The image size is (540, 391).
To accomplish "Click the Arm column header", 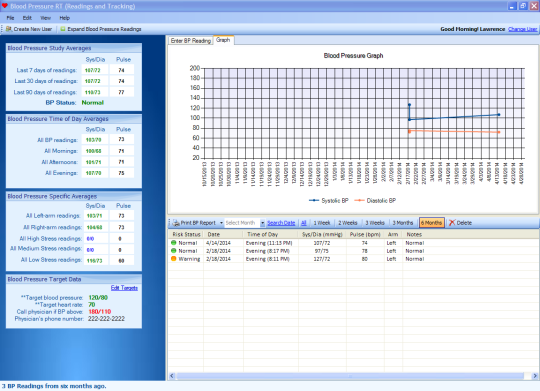I will (x=393, y=234).
